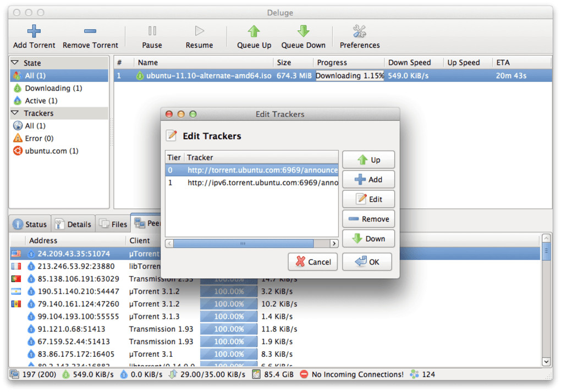
Task: Open Preferences from the toolbar
Action: [360, 36]
